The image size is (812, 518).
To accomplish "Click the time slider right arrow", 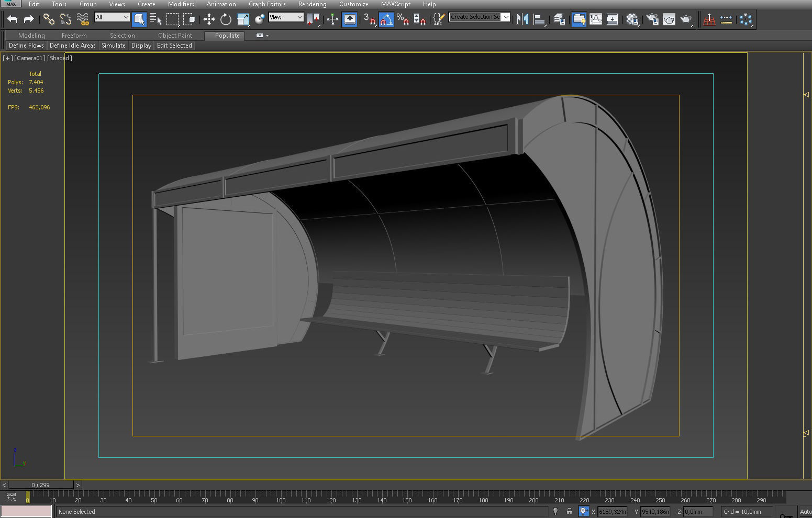I will (x=78, y=485).
